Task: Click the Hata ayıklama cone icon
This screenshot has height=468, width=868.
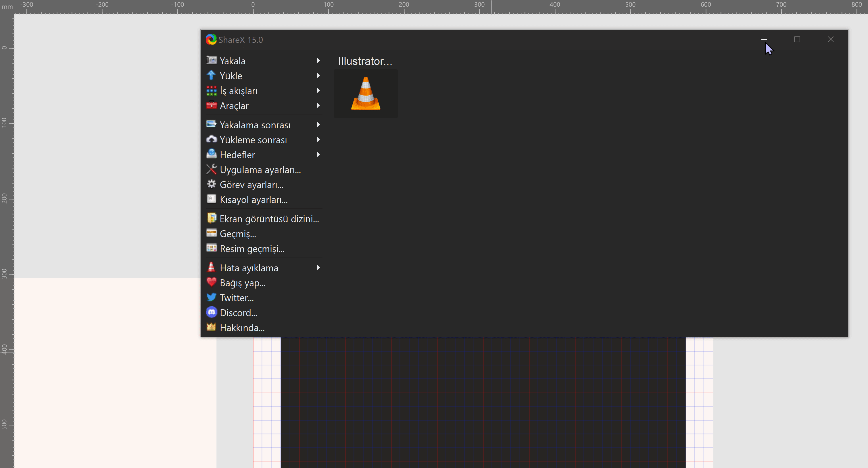Action: tap(211, 267)
